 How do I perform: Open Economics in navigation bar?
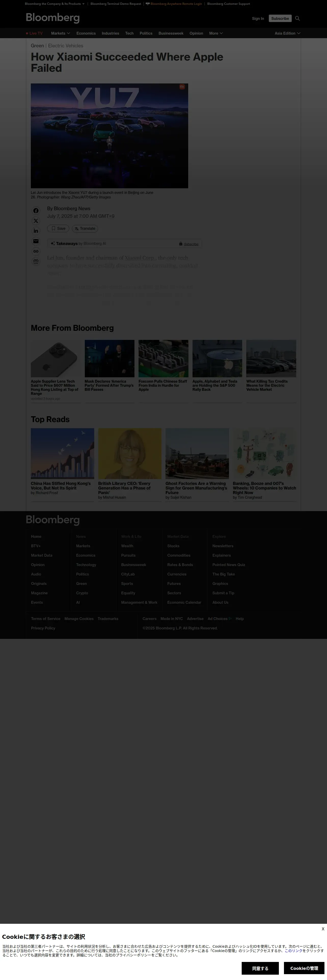(x=86, y=34)
